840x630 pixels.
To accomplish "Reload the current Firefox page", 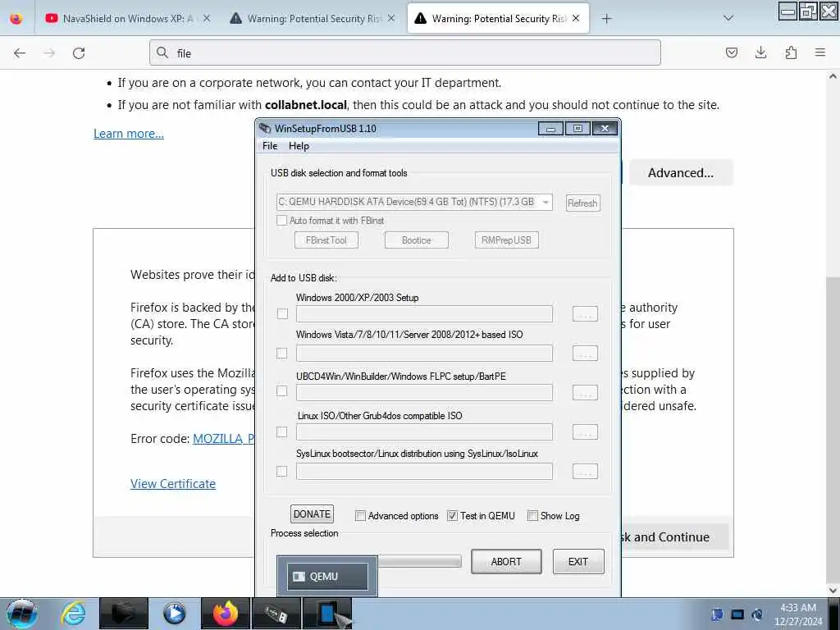I will click(x=79, y=53).
